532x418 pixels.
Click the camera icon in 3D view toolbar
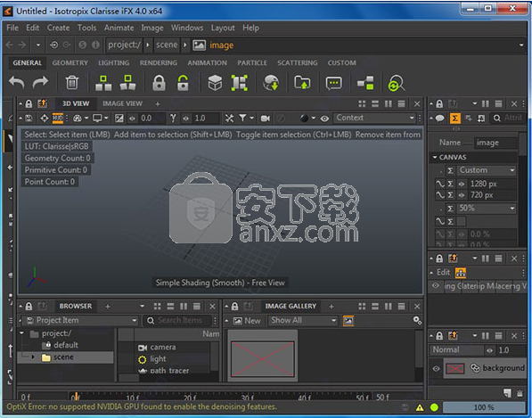point(265,118)
